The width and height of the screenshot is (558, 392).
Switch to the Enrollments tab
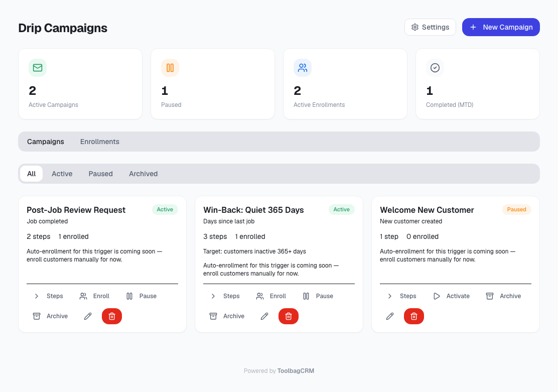point(100,142)
